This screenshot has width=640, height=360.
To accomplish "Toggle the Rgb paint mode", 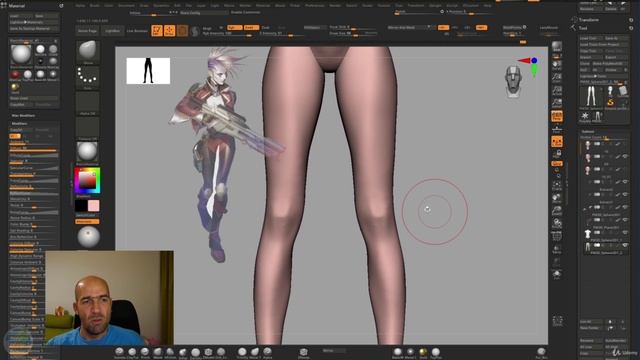I will pos(234,27).
